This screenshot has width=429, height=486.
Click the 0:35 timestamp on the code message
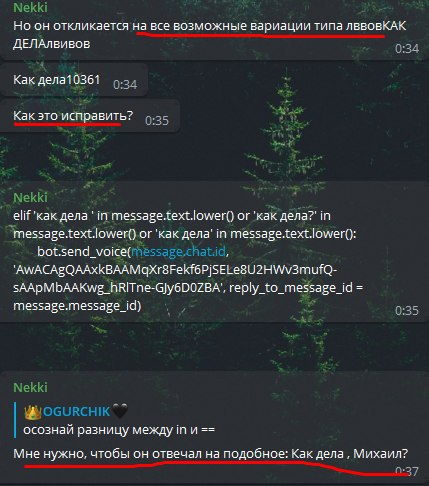pos(407,311)
